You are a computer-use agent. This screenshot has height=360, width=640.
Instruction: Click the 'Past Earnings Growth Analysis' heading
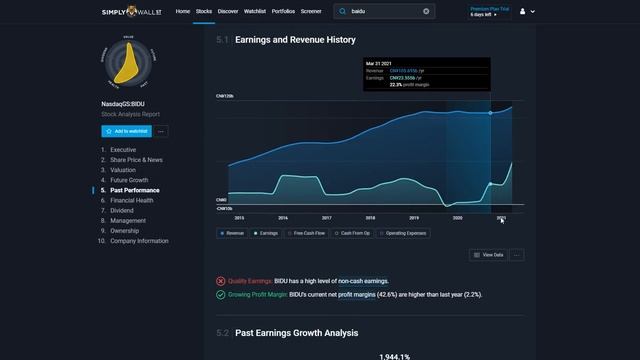tap(297, 333)
